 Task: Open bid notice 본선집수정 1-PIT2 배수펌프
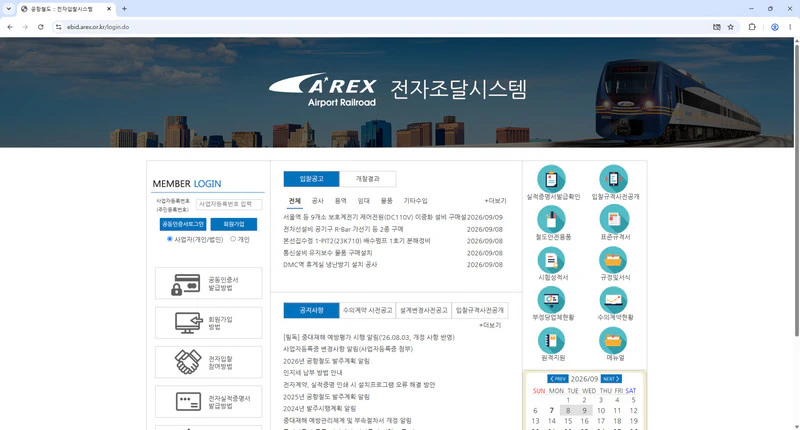[x=357, y=241]
